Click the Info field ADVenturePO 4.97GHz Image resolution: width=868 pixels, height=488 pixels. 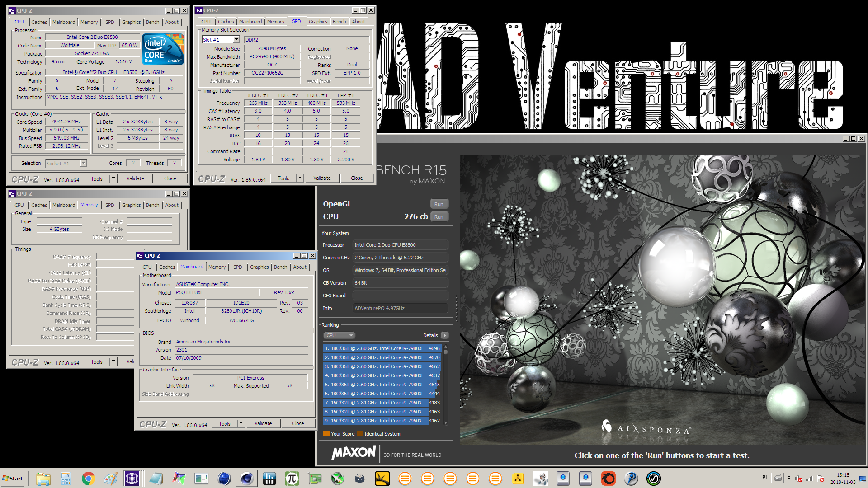pyautogui.click(x=401, y=308)
